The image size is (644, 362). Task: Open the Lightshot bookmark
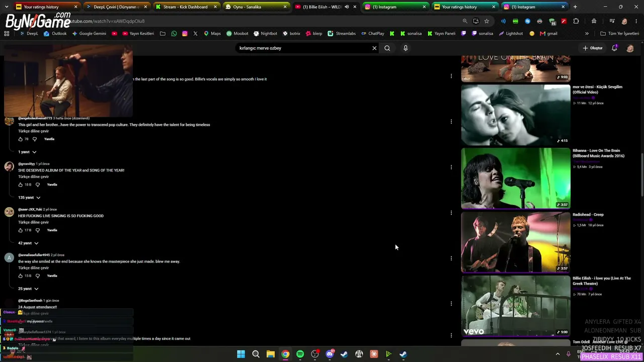[x=510, y=34]
